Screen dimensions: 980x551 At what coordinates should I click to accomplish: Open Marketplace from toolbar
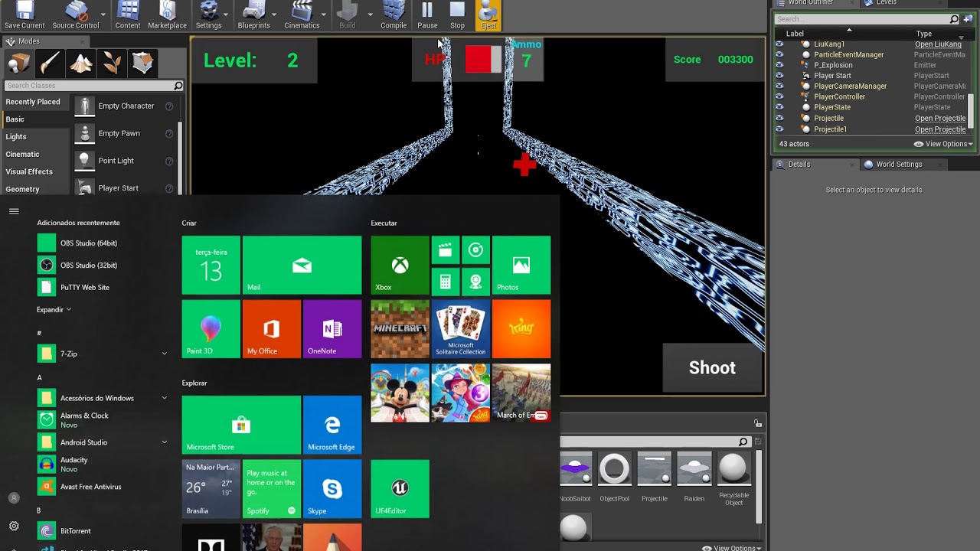[167, 15]
